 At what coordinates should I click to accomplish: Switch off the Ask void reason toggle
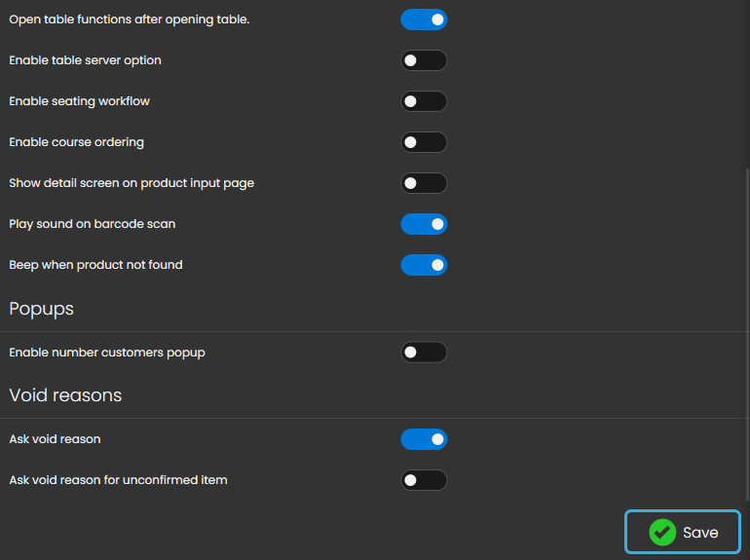click(x=424, y=439)
